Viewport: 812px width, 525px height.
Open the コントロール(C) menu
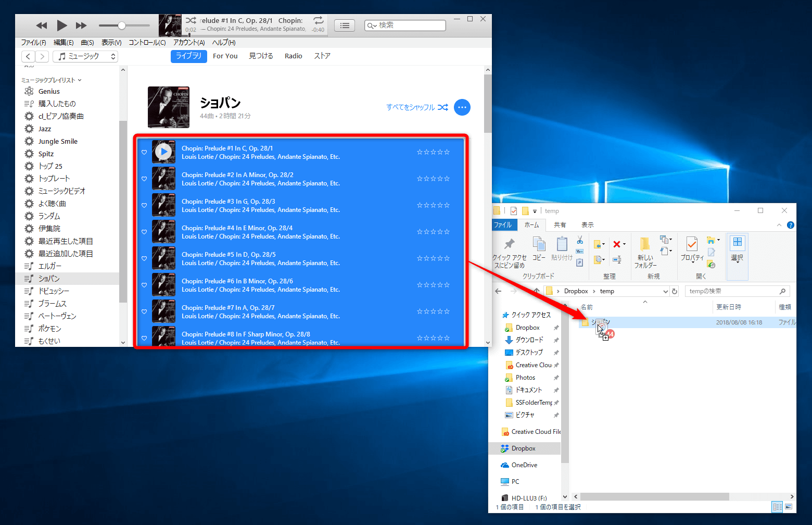click(147, 43)
